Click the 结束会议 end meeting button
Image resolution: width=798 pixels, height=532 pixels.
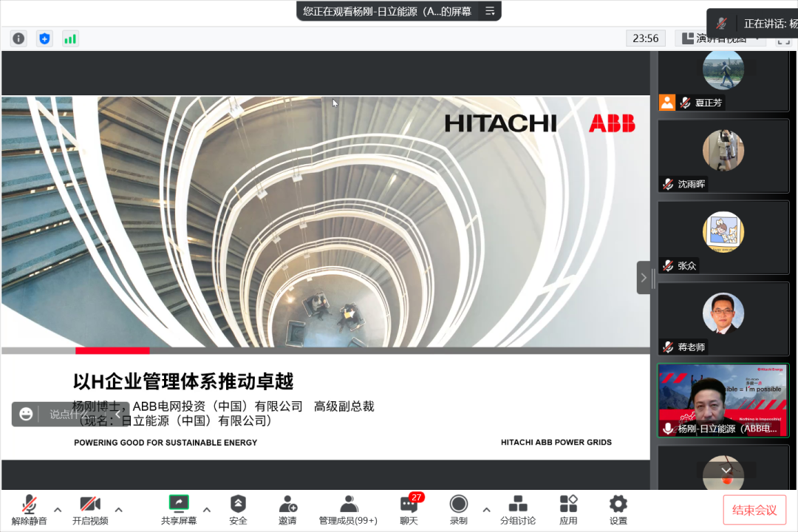tap(754, 510)
